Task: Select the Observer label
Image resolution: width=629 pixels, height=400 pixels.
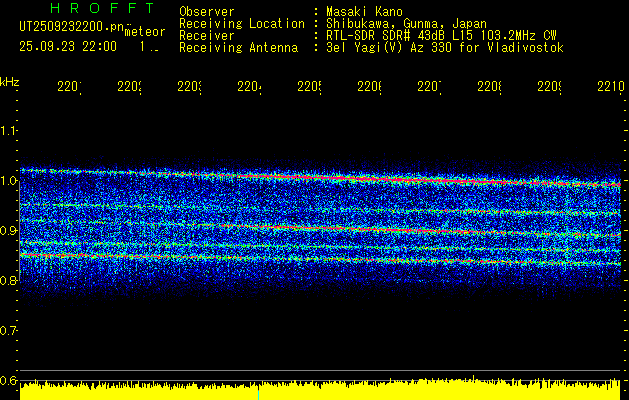Action: 207,11
